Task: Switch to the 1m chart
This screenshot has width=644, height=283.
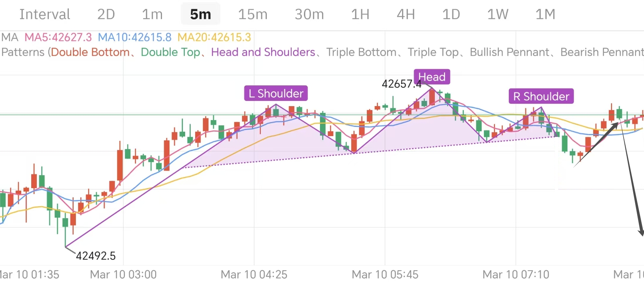Action: (x=152, y=14)
